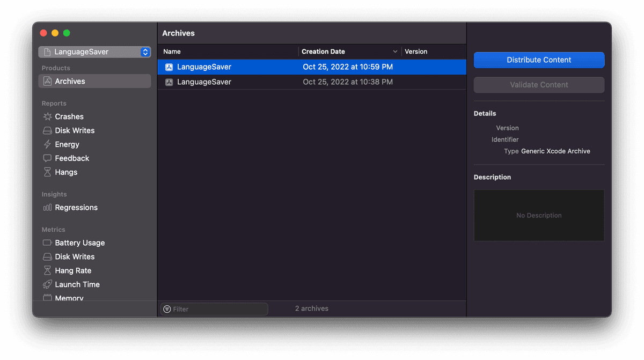Click the Crashes star icon

tap(47, 116)
